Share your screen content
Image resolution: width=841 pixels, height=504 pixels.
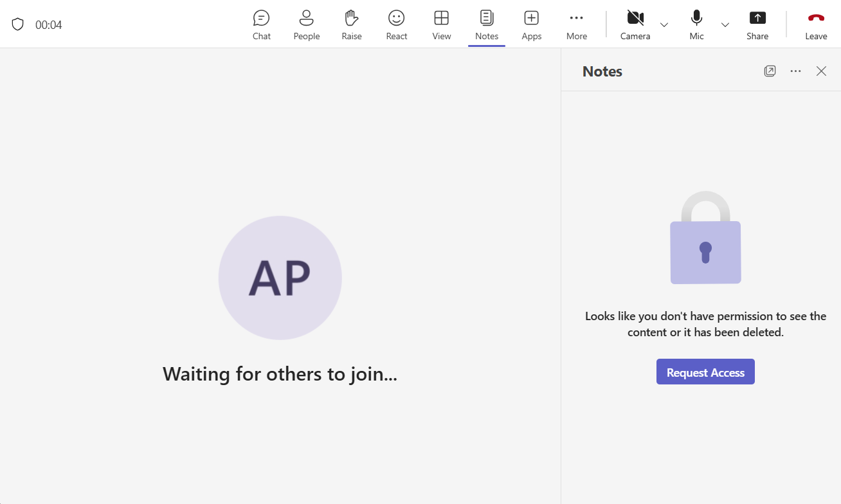[757, 25]
